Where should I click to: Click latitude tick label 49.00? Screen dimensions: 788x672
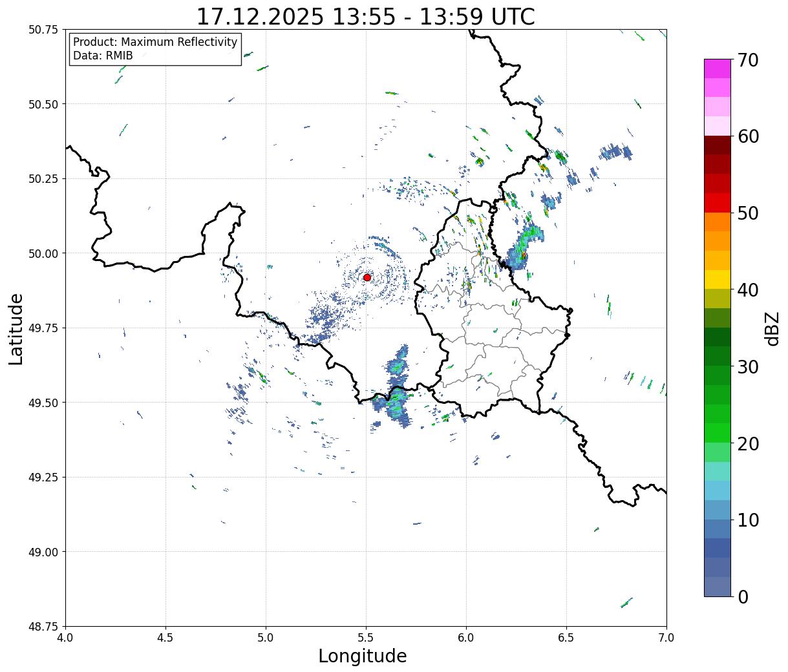(43, 552)
